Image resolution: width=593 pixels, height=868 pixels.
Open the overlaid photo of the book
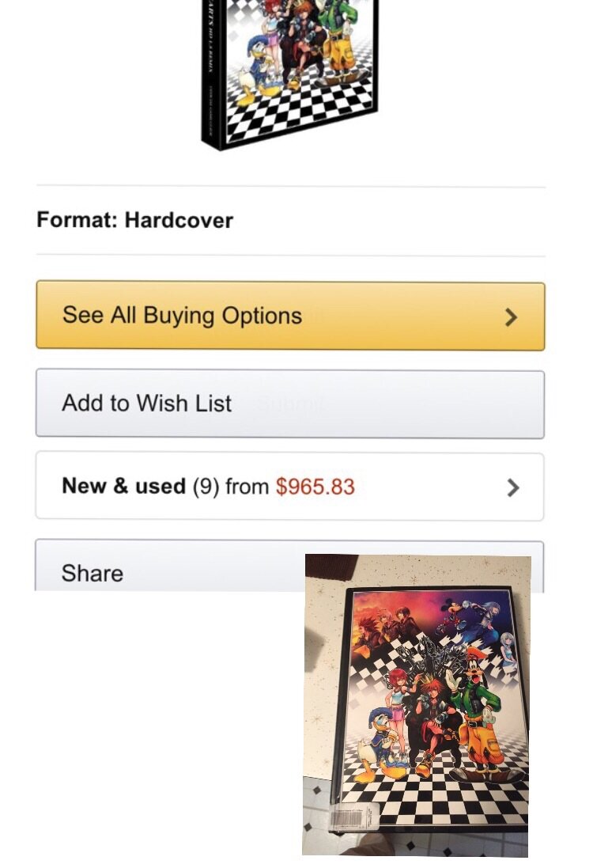[417, 705]
